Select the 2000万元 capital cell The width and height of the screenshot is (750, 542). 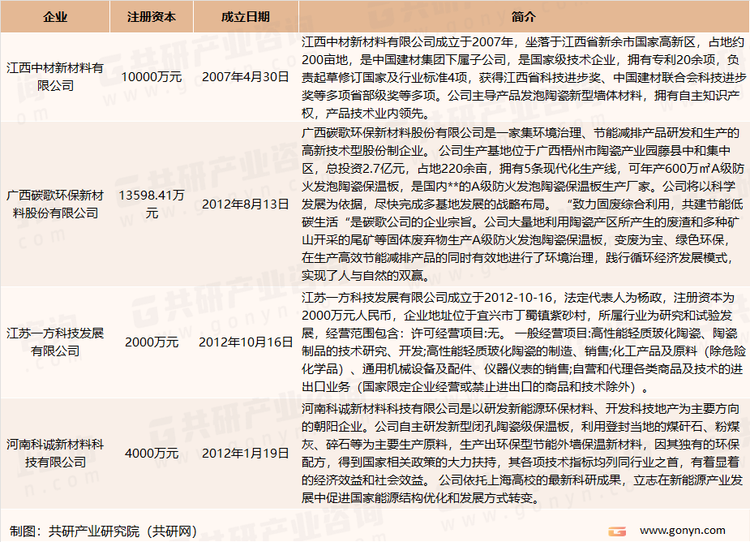(151, 342)
